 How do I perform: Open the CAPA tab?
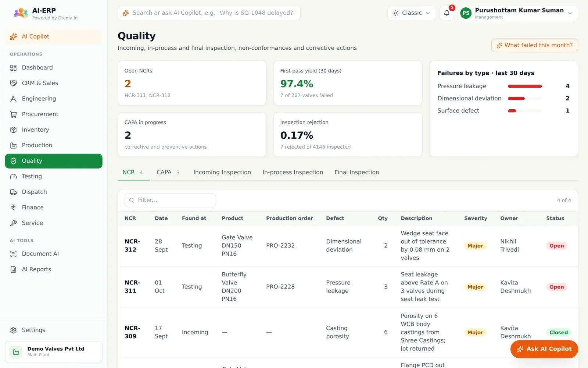(x=168, y=172)
